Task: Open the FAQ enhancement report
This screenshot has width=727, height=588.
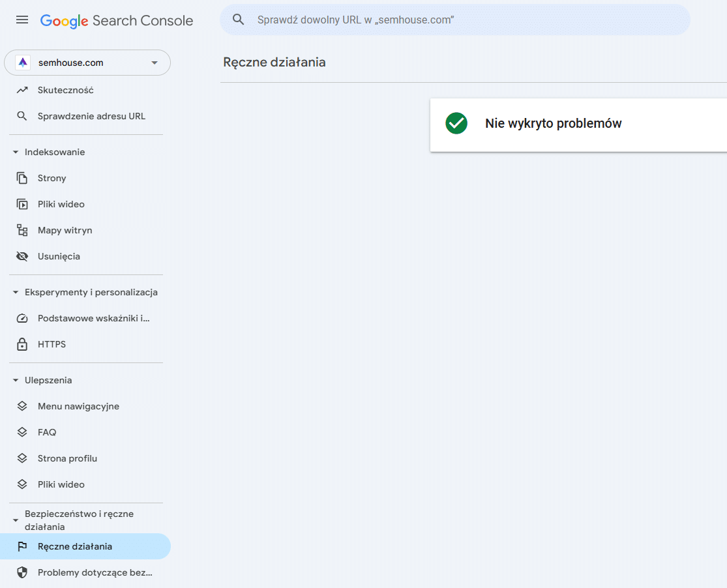Action: pyautogui.click(x=85, y=432)
